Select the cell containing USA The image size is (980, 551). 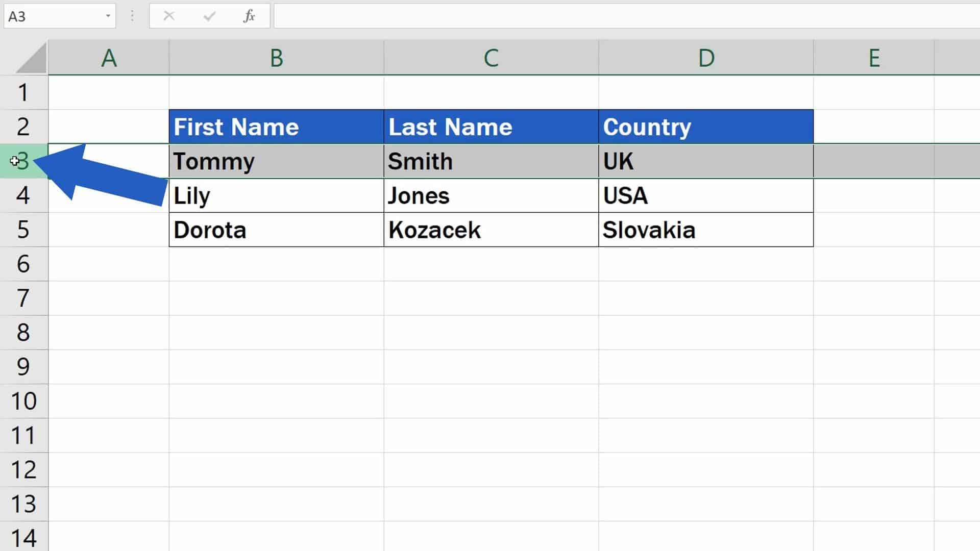click(705, 195)
